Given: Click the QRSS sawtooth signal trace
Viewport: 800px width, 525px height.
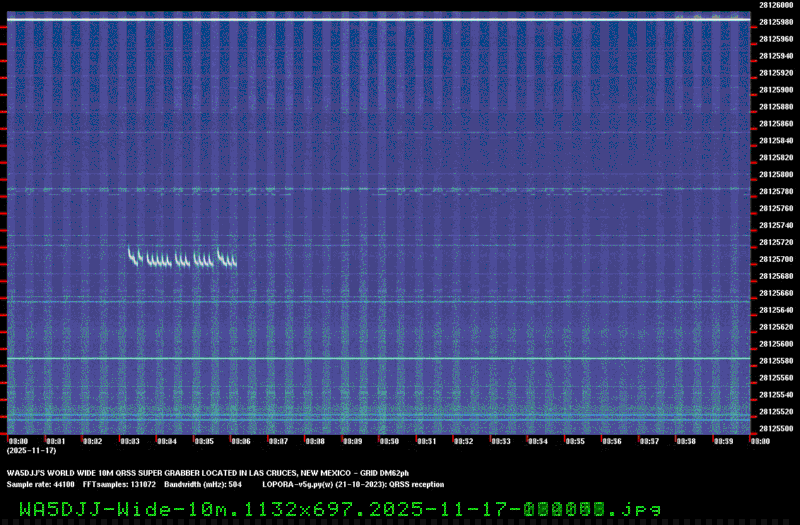Looking at the screenshot, I should (x=182, y=259).
